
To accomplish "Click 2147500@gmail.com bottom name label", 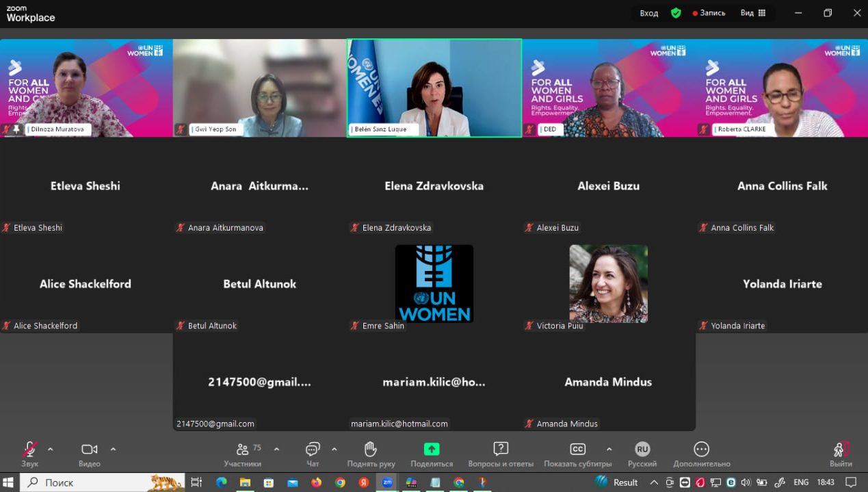I will [x=215, y=424].
